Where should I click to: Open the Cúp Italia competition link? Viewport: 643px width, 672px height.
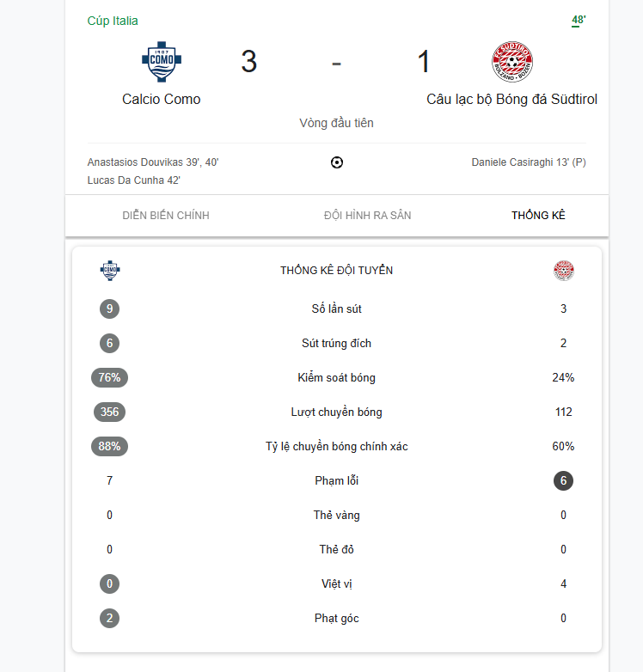point(113,21)
